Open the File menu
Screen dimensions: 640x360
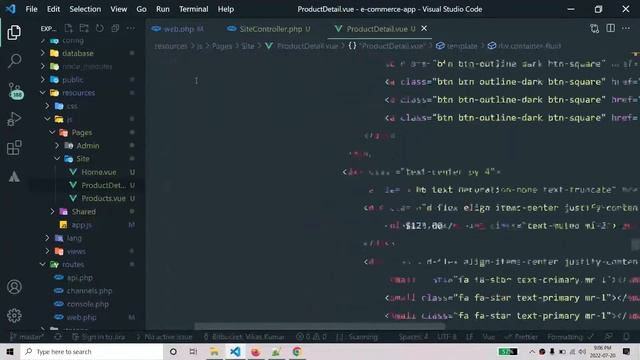click(31, 9)
